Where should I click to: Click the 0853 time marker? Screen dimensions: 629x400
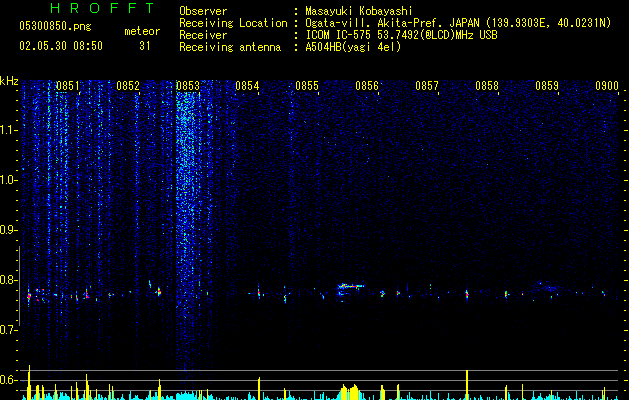pos(188,86)
